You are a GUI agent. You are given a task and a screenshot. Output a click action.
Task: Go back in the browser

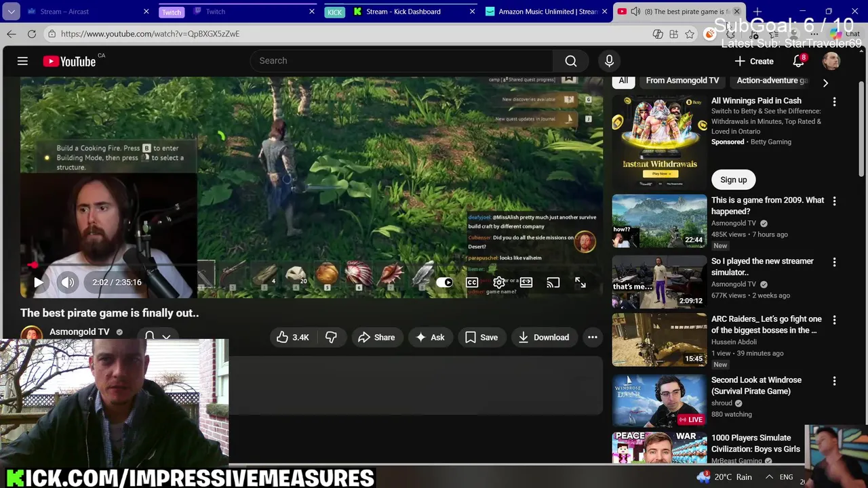pos(12,34)
